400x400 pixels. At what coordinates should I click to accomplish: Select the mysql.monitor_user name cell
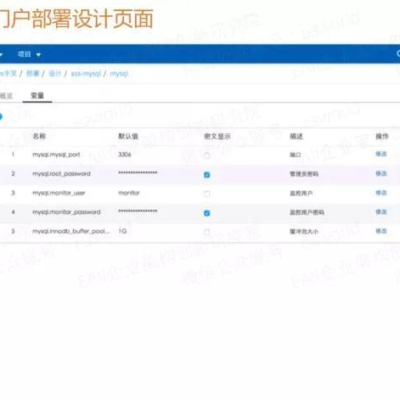59,193
